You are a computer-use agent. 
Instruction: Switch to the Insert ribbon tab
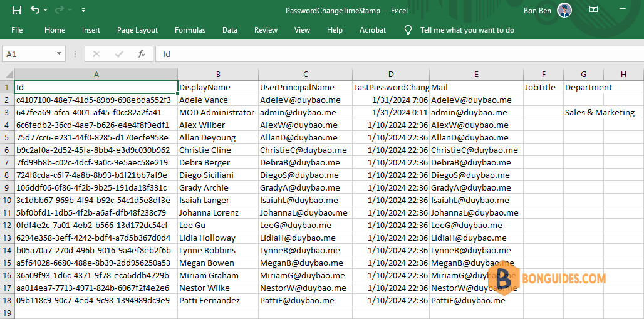click(91, 30)
